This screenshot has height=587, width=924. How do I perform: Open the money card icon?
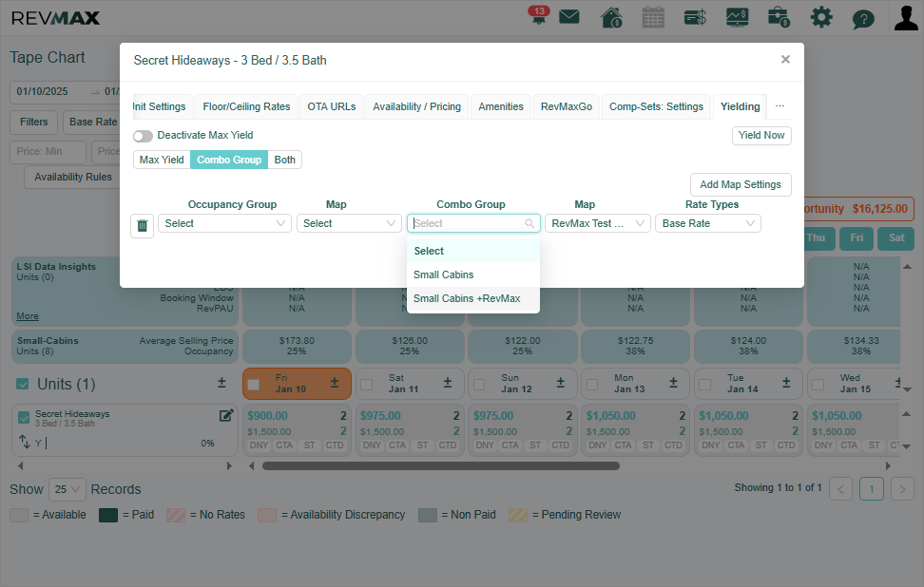(x=695, y=17)
